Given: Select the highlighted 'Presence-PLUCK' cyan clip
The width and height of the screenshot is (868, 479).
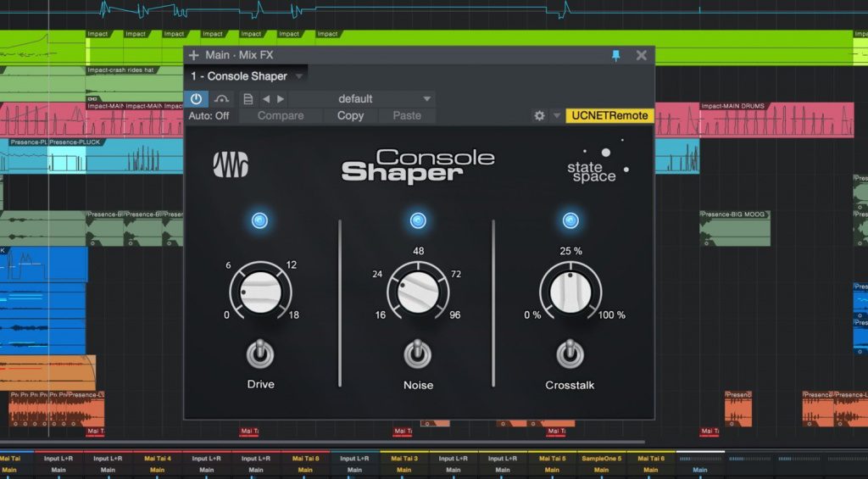Looking at the screenshot, I should [x=67, y=156].
